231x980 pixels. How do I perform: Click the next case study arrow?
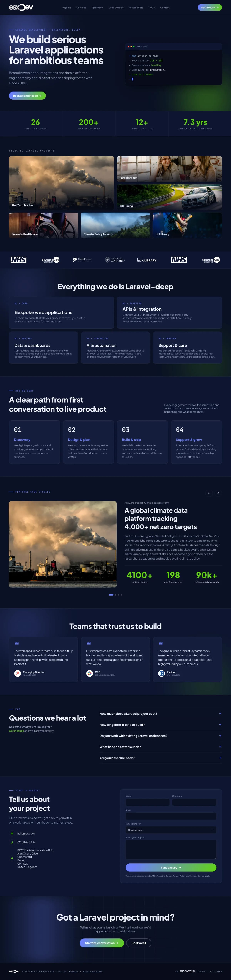point(218,493)
